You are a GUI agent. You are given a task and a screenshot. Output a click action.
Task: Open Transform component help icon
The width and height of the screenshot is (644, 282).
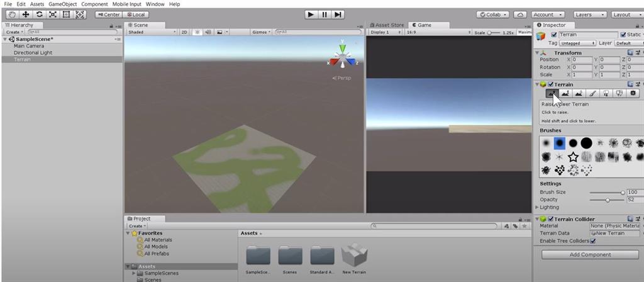(x=630, y=53)
